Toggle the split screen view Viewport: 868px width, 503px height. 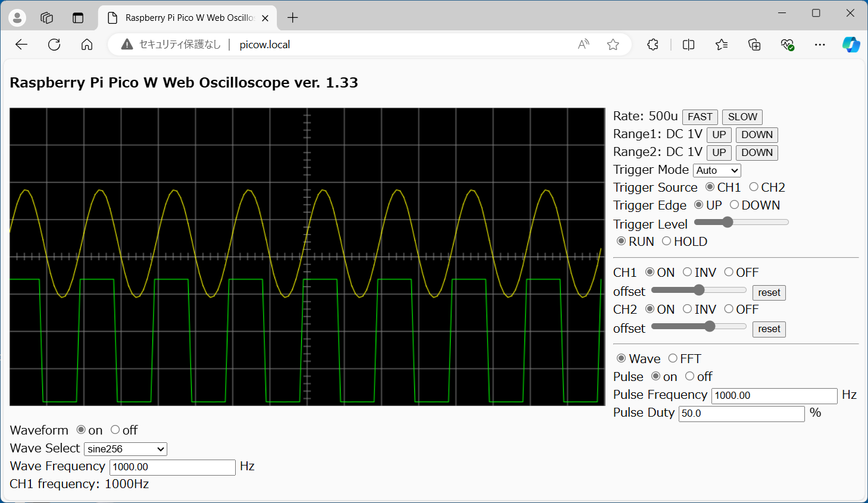tap(689, 45)
